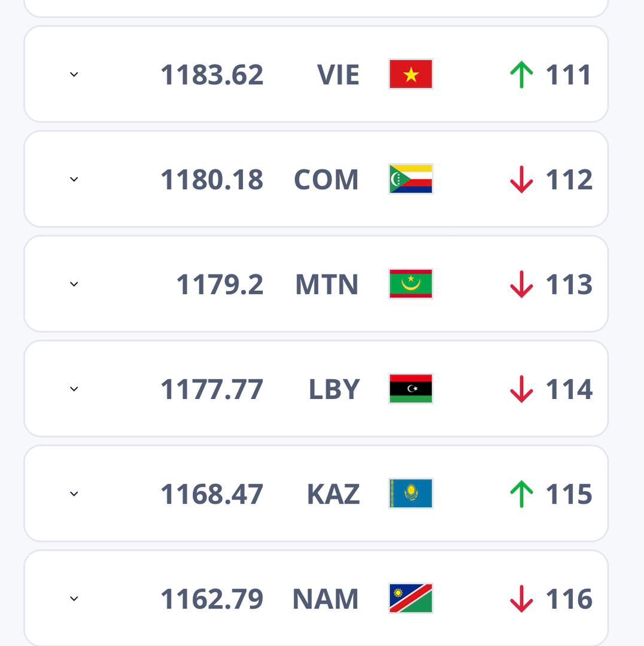Expand the COM row details chevron

coord(74,179)
